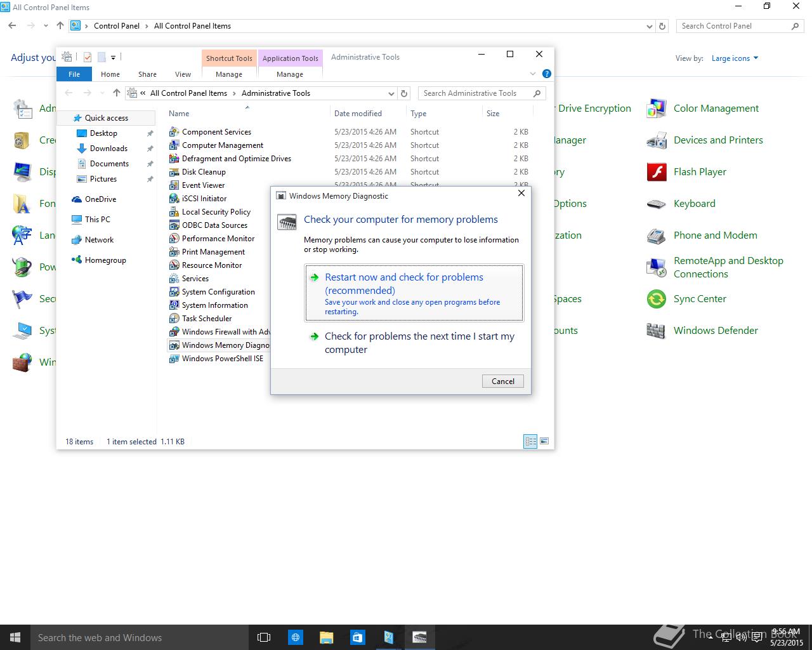Viewport: 812px width, 650px height.
Task: Select the Performance Monitor icon
Action: (174, 239)
